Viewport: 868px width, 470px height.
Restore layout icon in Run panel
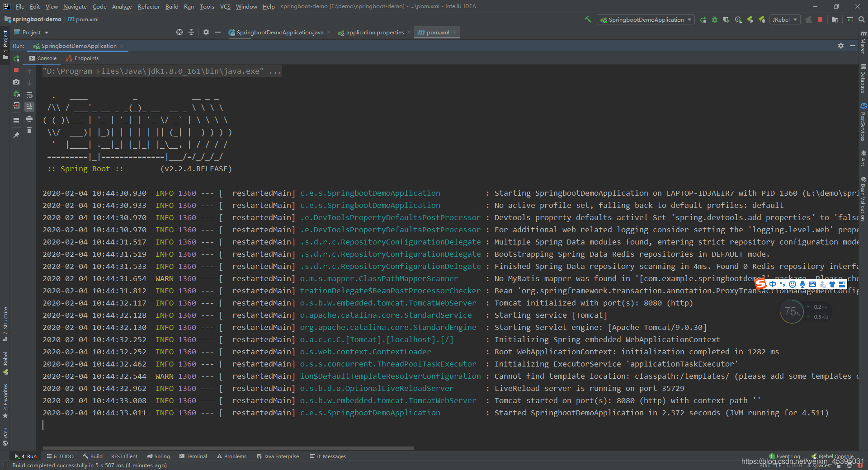tap(16, 120)
